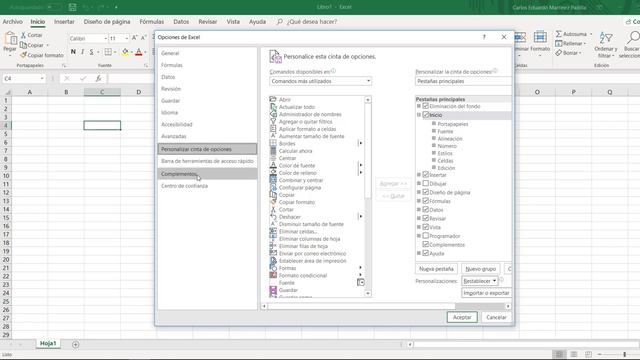This screenshot has height=360, width=640.
Task: Open the font name Calibri dropdown
Action: coord(105,38)
